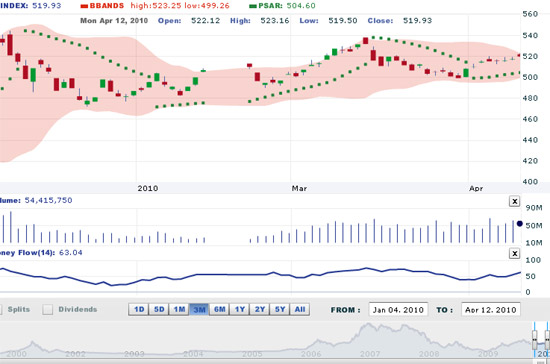
Task: Toggle the Dividends checkbox
Action: pos(47,309)
